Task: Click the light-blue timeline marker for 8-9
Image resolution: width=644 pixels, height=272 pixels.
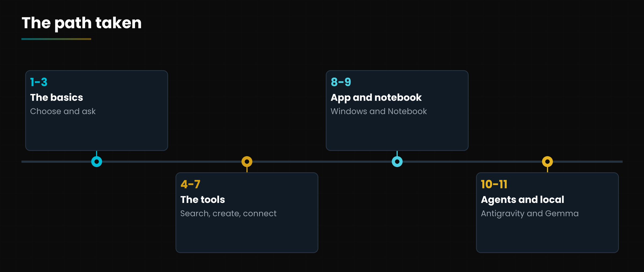Action: coord(397,162)
